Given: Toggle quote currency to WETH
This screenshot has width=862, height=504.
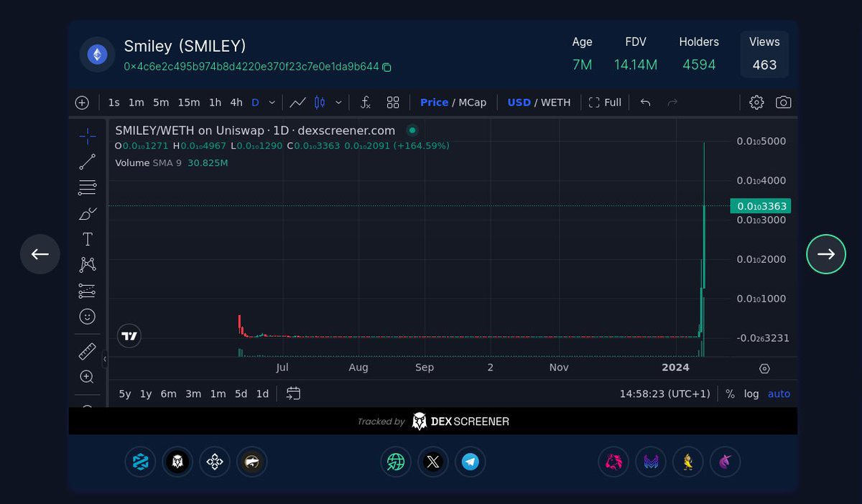Looking at the screenshot, I should 556,103.
